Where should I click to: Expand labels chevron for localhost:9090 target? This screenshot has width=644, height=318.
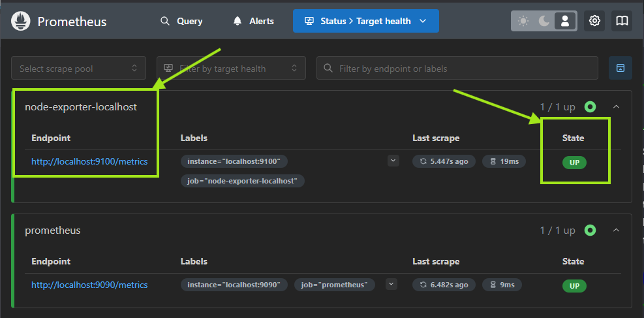(391, 284)
